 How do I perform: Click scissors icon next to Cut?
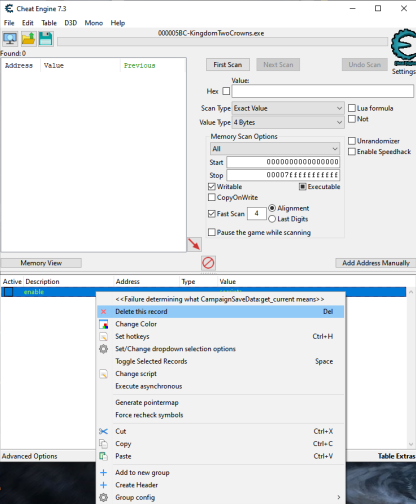103,431
